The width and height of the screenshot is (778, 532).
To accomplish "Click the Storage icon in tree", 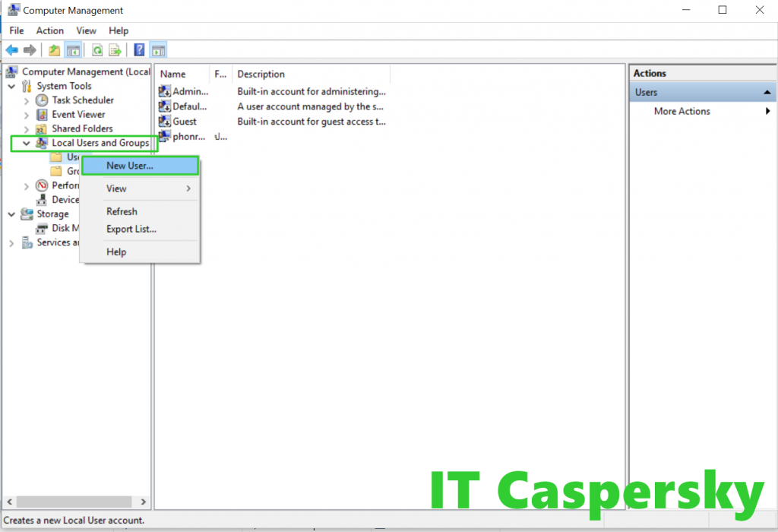I will pos(27,214).
